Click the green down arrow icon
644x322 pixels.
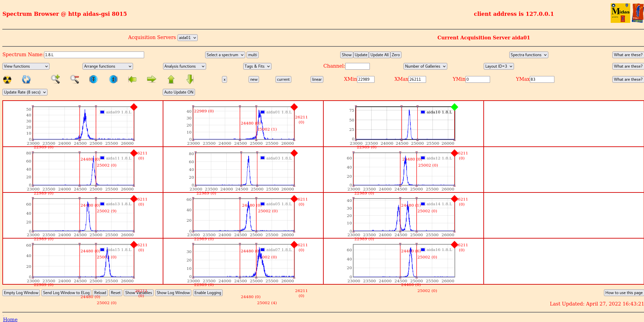coord(190,79)
